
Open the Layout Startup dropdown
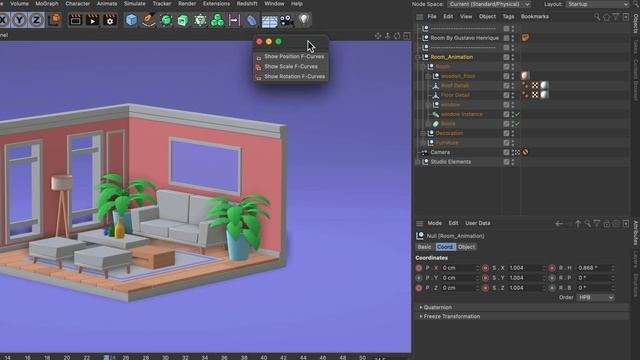pyautogui.click(x=598, y=4)
